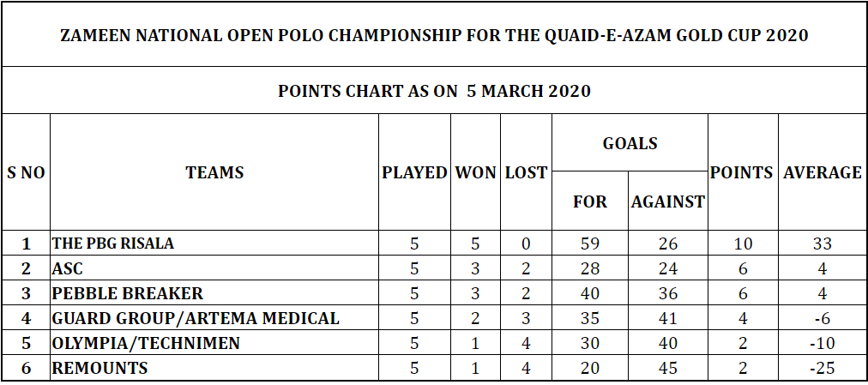Click the LOST column header
868x385 pixels.
(x=526, y=172)
